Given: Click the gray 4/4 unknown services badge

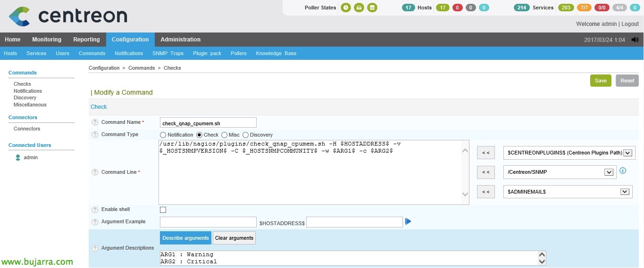Looking at the screenshot, I should click(x=620, y=8).
